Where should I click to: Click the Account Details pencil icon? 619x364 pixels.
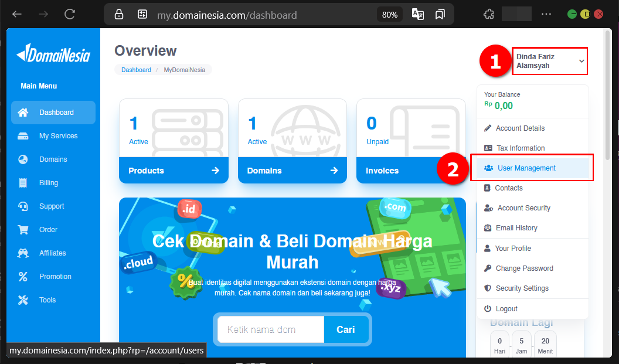click(x=488, y=128)
